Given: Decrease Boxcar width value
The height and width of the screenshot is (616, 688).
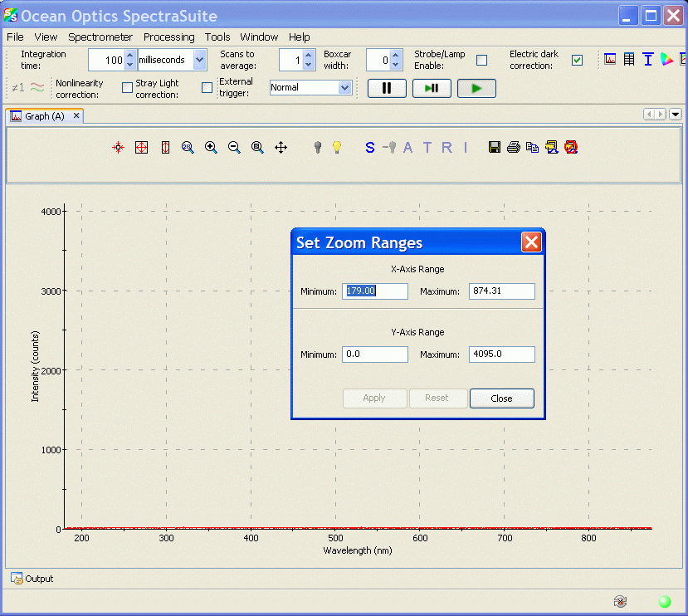Looking at the screenshot, I should 396,65.
